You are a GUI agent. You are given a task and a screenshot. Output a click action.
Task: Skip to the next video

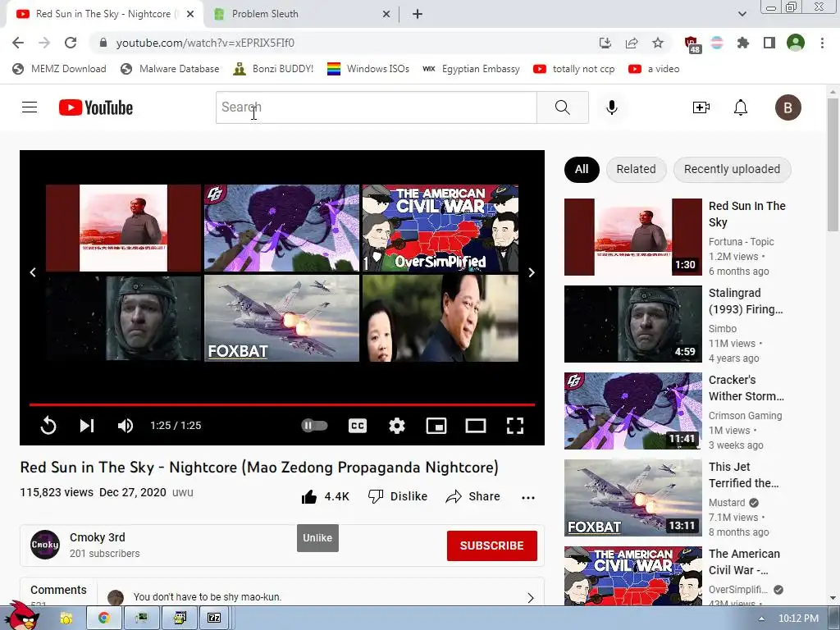[87, 426]
